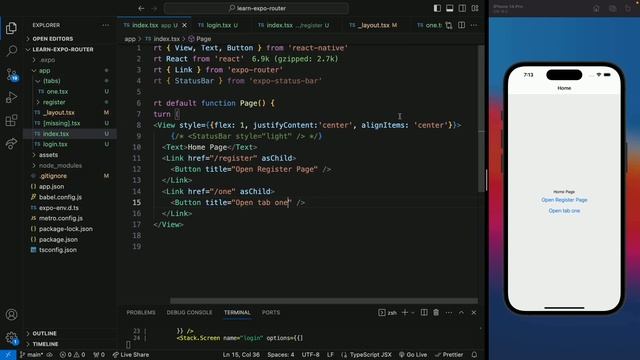Viewport: 640px width, 360px height.
Task: Open [missing].tsx in the file tree
Action: click(x=62, y=123)
